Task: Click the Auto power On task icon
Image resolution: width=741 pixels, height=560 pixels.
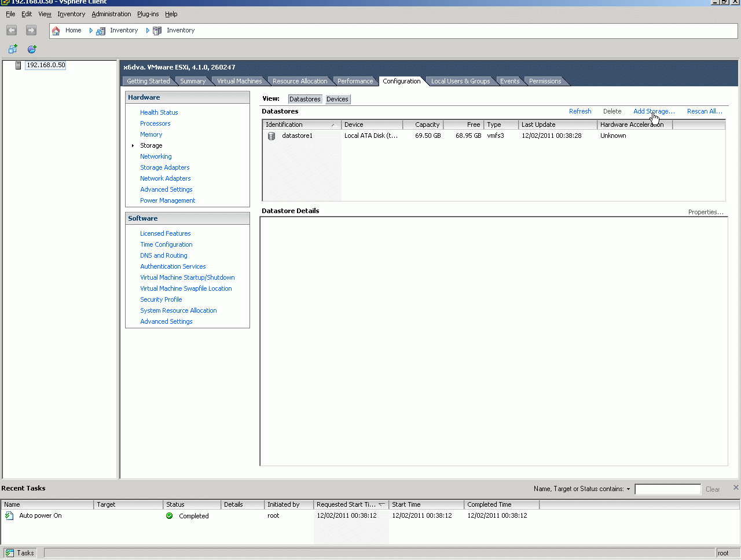Action: point(9,515)
